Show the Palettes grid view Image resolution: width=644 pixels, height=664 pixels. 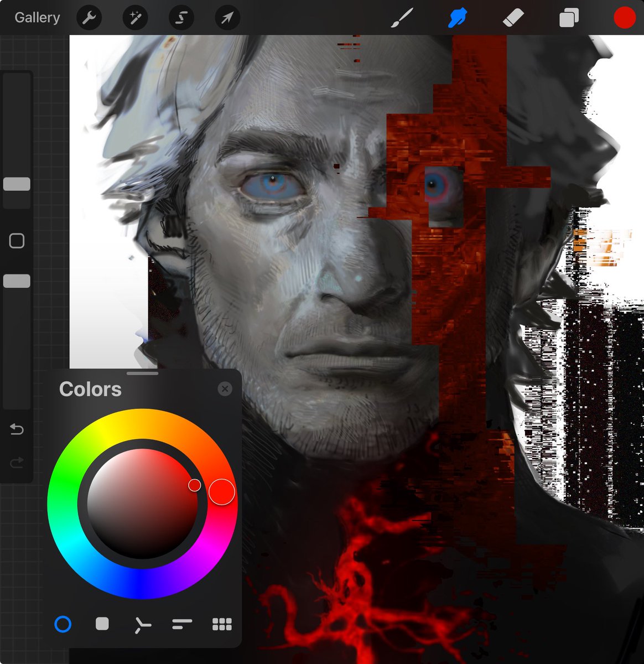(221, 624)
